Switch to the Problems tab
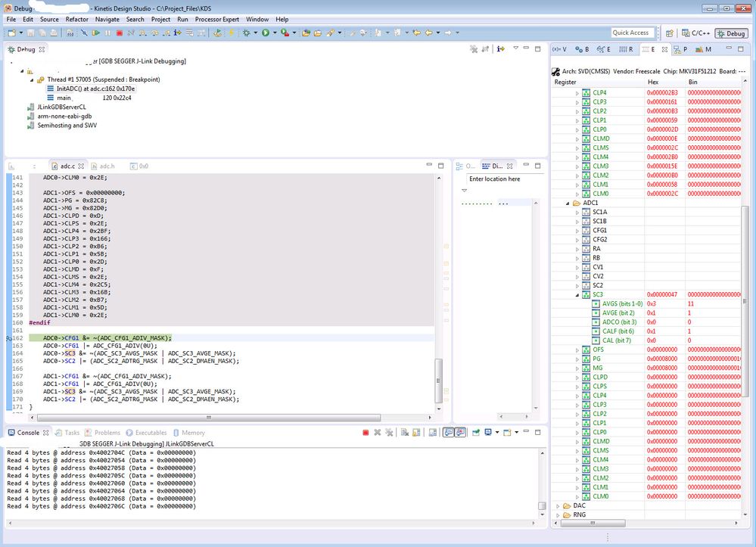This screenshot has height=547, width=756. [102, 433]
